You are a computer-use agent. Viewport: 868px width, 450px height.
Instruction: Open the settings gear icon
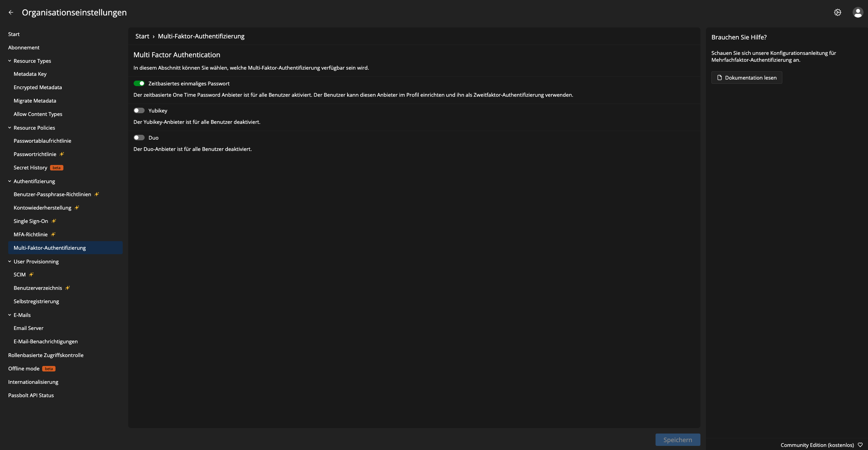click(838, 12)
